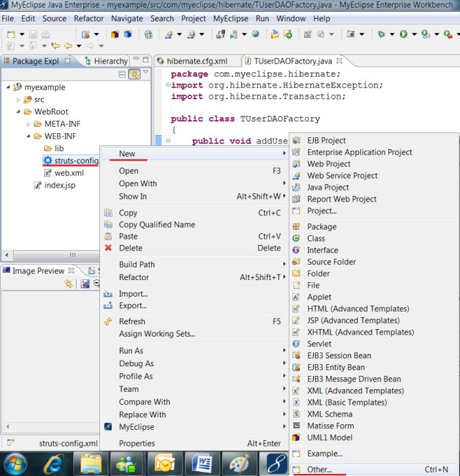Viewport: 460px width, 476px height.
Task: Open Windows Explorer folder in taskbar
Action: (90, 464)
